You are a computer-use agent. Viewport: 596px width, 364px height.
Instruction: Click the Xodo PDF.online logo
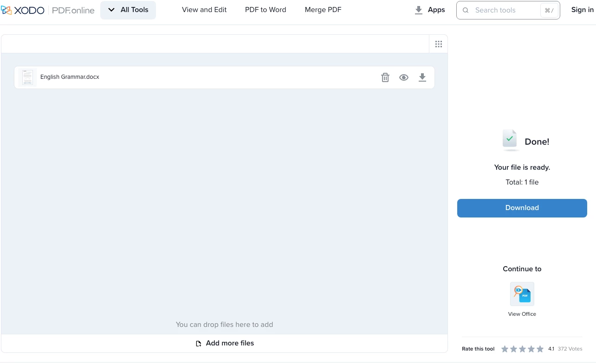click(x=48, y=10)
